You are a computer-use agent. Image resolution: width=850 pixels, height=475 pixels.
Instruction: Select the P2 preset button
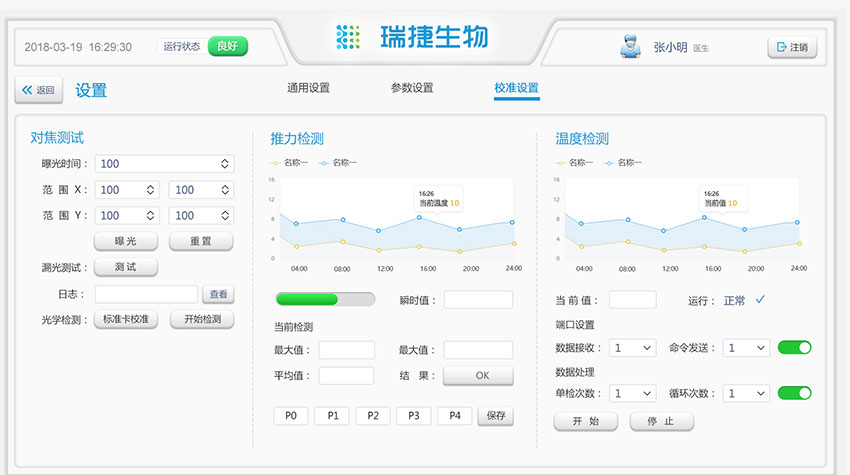pos(372,416)
